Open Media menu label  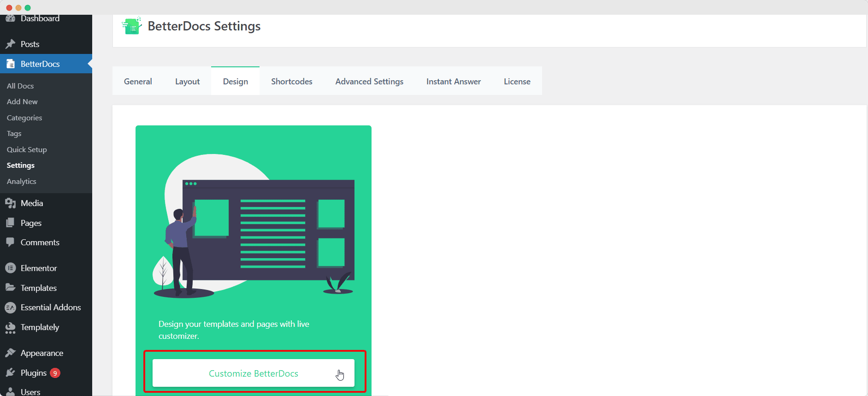(32, 203)
